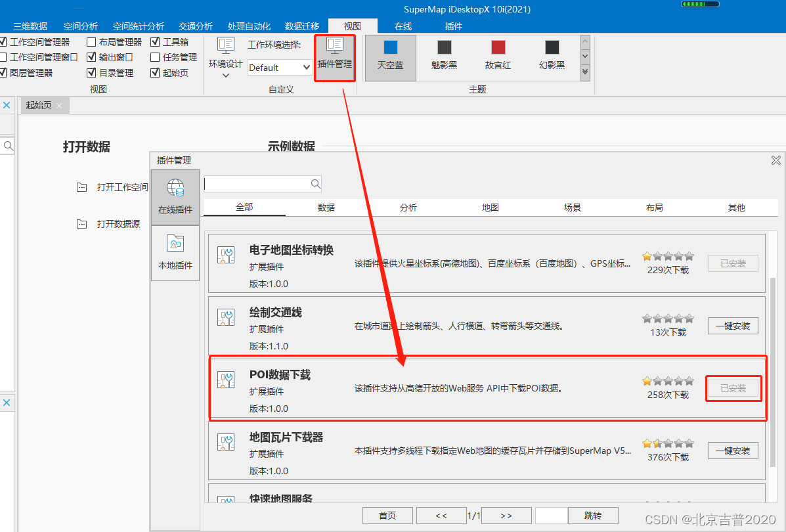Select the 数据 plugin category tab
The height and width of the screenshot is (532, 786).
pos(326,207)
